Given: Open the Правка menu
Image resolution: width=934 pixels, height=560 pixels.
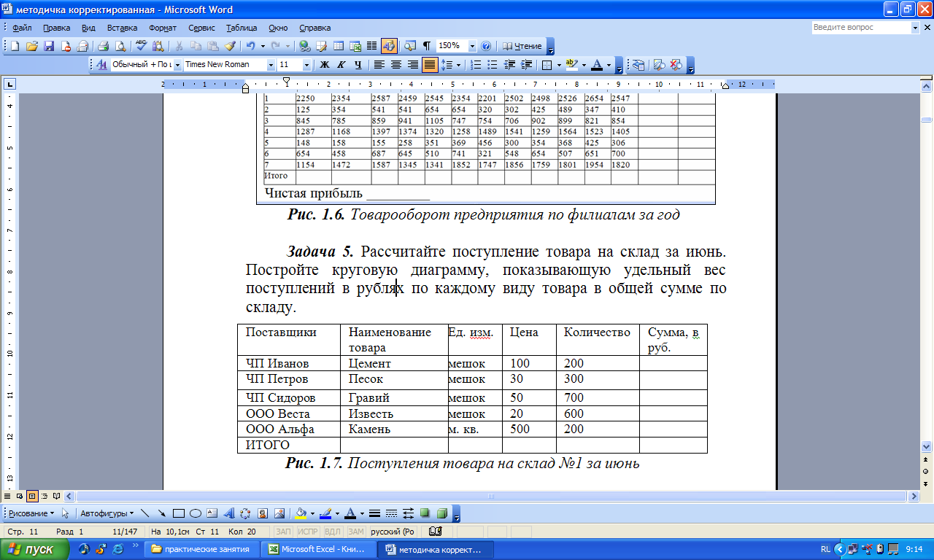Looking at the screenshot, I should (56, 28).
